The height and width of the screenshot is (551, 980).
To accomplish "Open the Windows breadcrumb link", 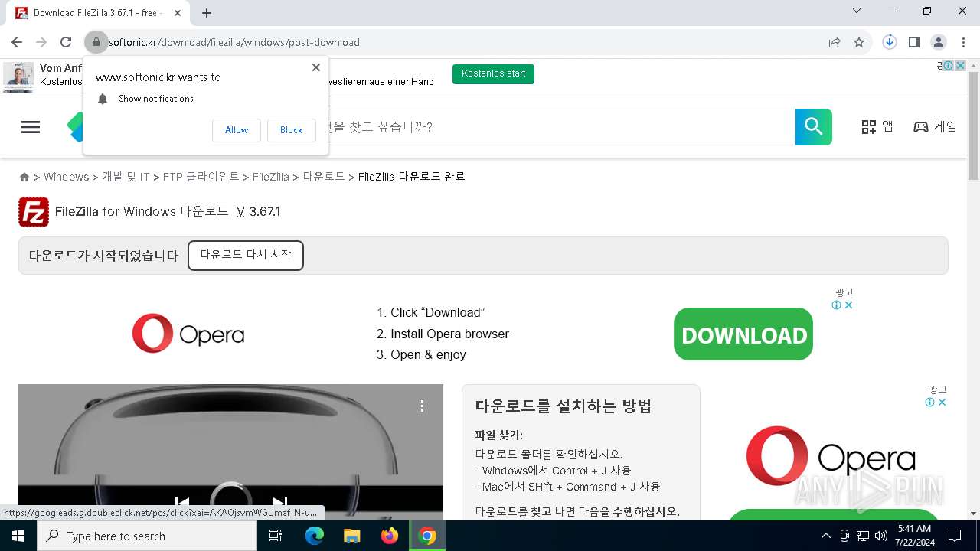I will click(66, 177).
